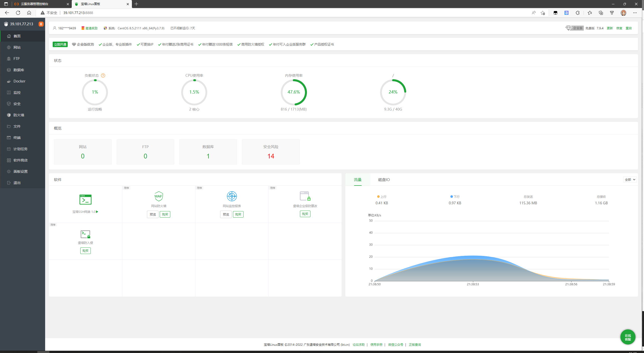Click 购买 under 堡塔防入侵
The width and height of the screenshot is (644, 353).
tap(86, 251)
